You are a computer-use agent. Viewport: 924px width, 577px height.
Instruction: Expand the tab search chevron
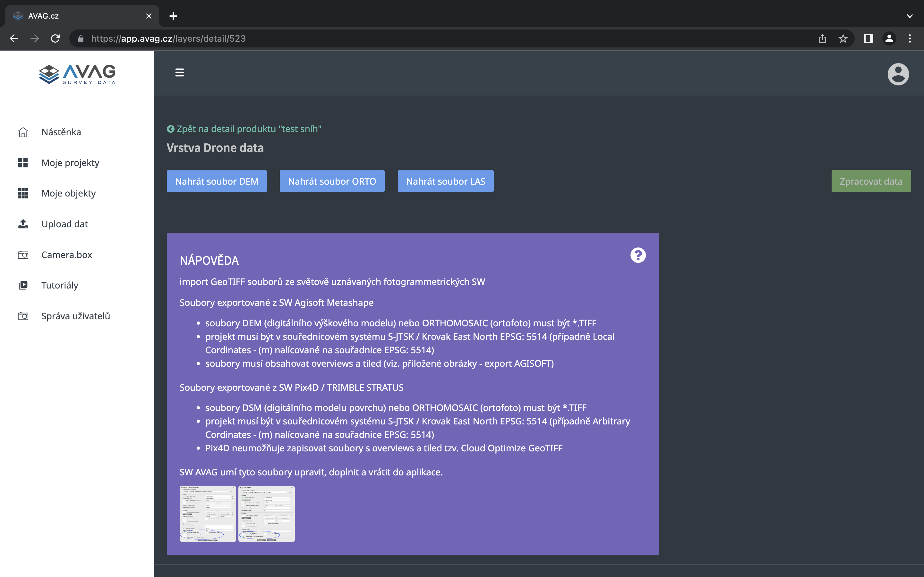pyautogui.click(x=910, y=16)
